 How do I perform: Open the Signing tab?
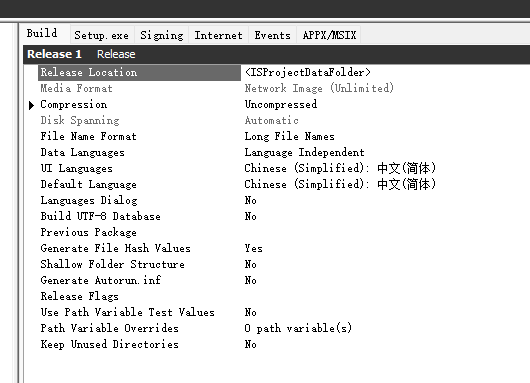162,35
